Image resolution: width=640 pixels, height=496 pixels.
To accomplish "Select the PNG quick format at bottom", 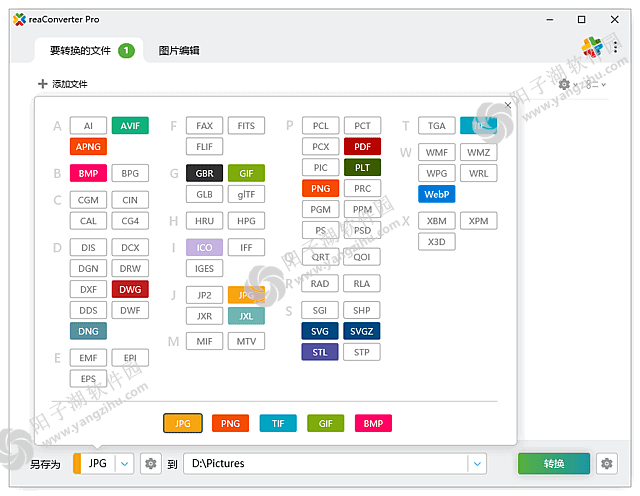I will [x=230, y=423].
